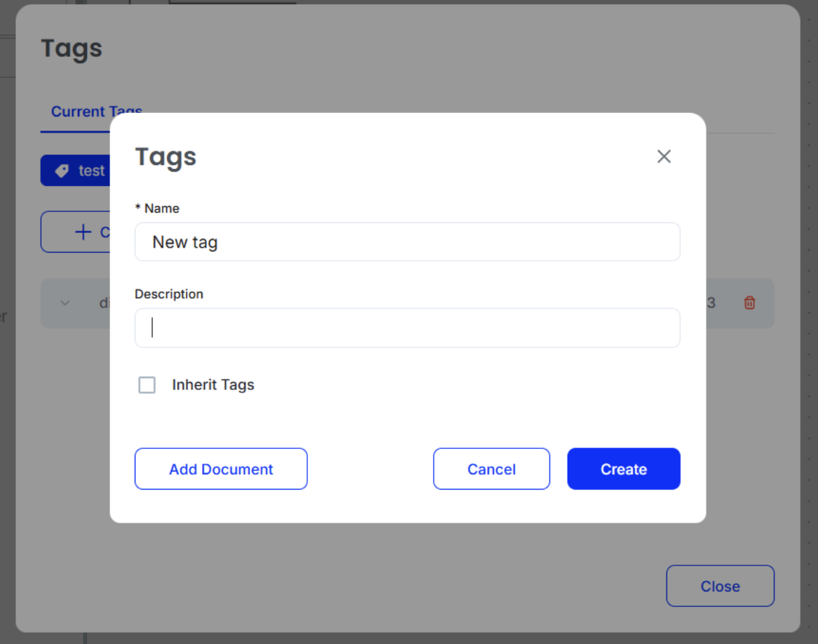Click the tag icon on test chip
The height and width of the screenshot is (644, 818).
pos(62,171)
